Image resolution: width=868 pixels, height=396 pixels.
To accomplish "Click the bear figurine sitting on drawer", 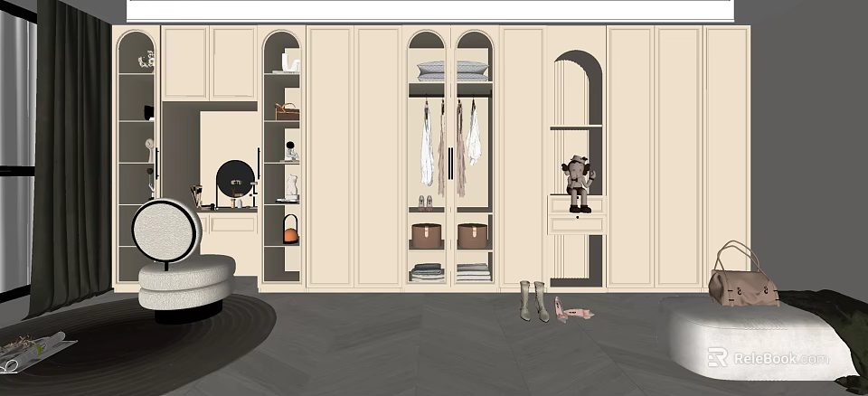I will [578, 184].
